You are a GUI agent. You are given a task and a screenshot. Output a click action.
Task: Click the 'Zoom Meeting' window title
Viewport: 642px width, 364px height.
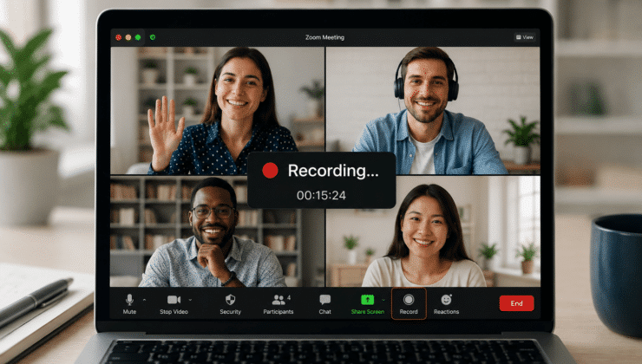point(324,37)
